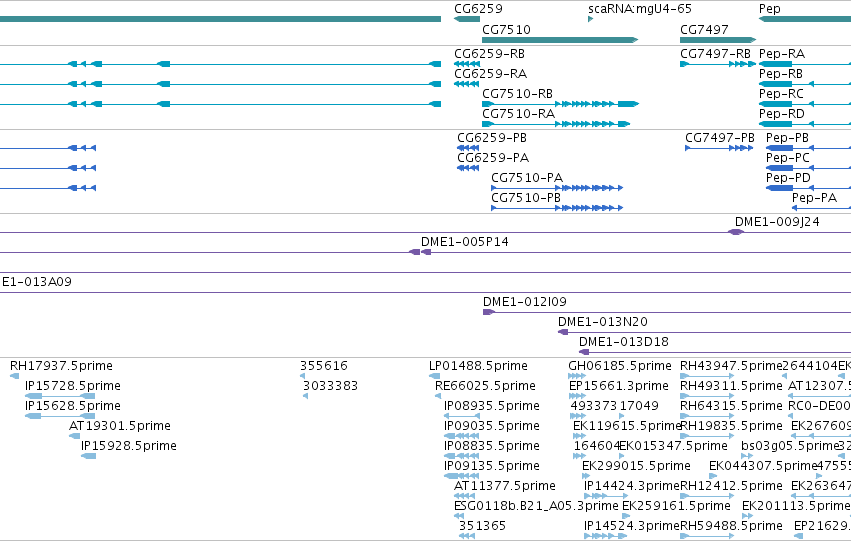Click the CG7510-PA protein track
Screen dimensions: 851x541
point(557,188)
